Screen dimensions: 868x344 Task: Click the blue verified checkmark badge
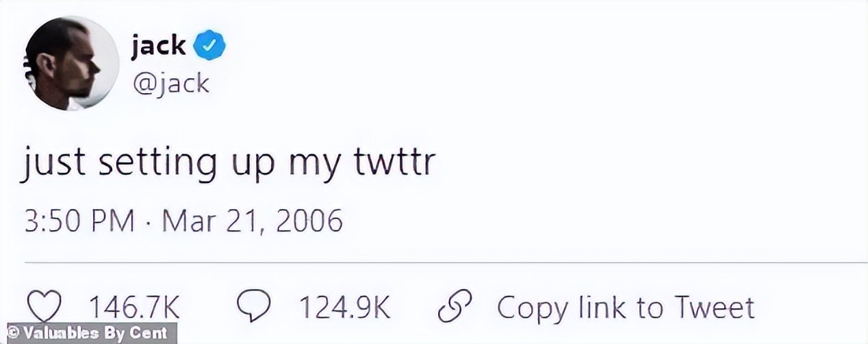tap(209, 47)
